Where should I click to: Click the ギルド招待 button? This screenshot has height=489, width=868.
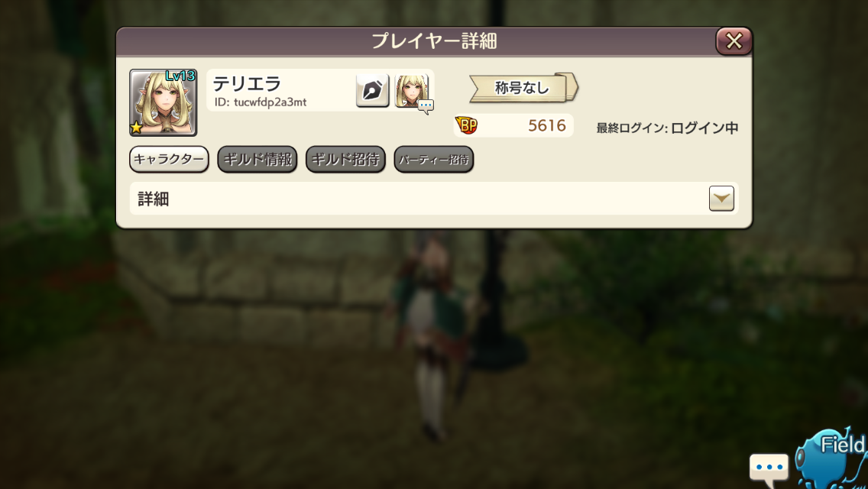click(x=345, y=160)
